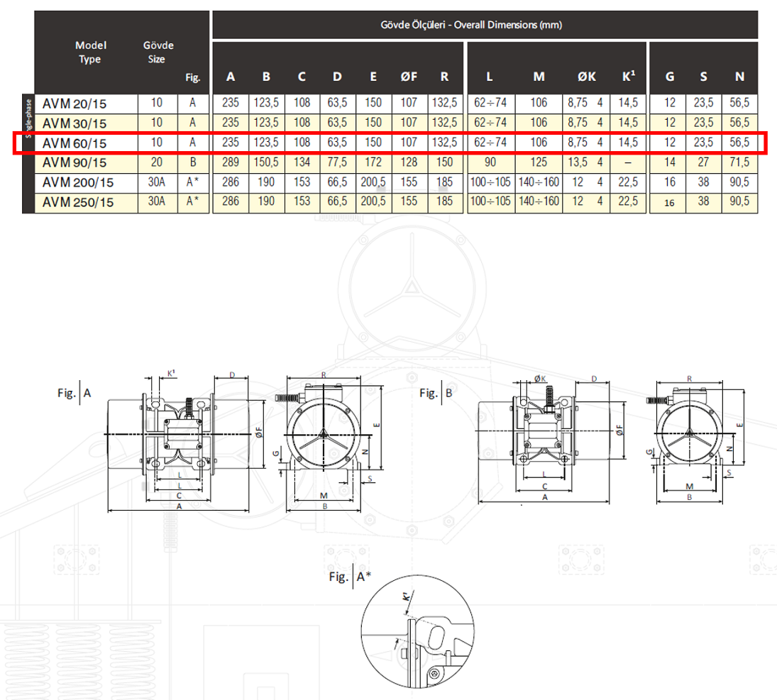Viewport: 777px width, 700px height.
Task: Click value '90,5' in AVM 250/15 row
Action: [x=739, y=201]
